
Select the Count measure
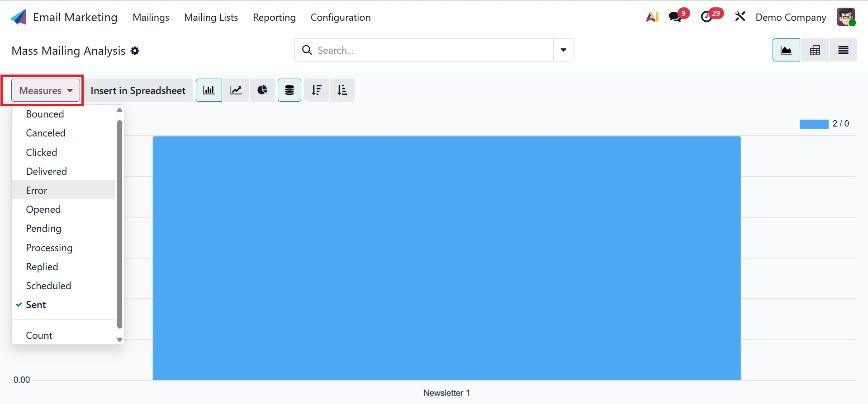coord(64,335)
